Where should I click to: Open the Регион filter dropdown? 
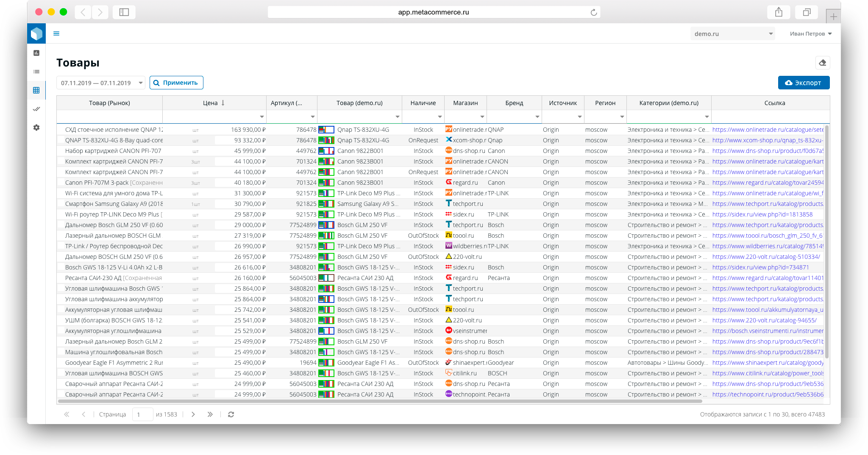(622, 117)
